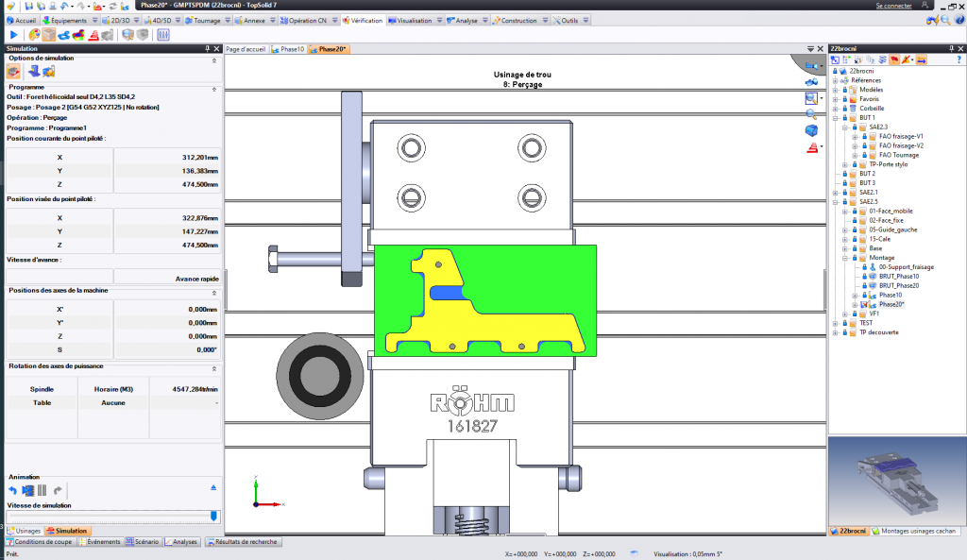Click the color palette verification icon
Screen dimensions: 967x560
(x=34, y=35)
